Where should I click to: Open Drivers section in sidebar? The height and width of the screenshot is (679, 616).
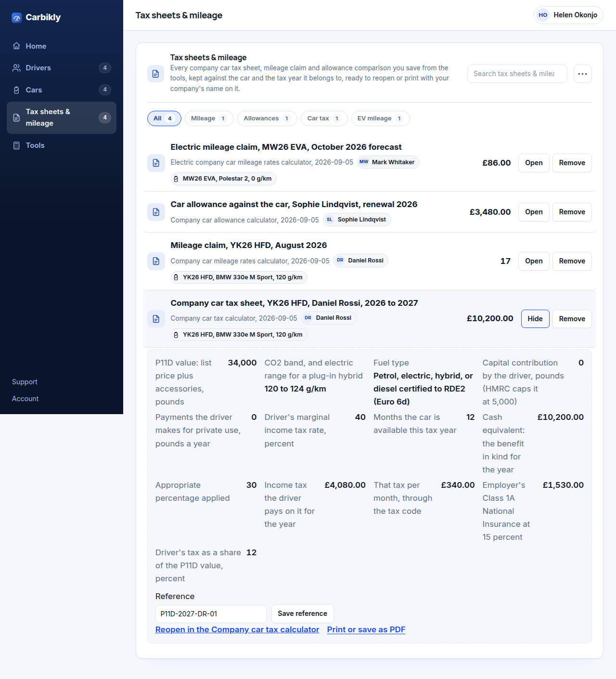pyautogui.click(x=62, y=68)
